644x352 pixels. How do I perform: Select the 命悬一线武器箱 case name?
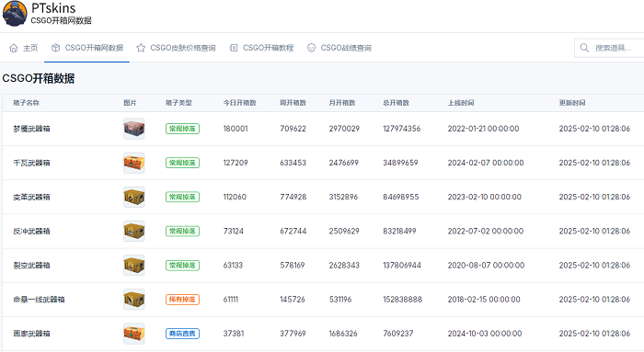tap(39, 299)
